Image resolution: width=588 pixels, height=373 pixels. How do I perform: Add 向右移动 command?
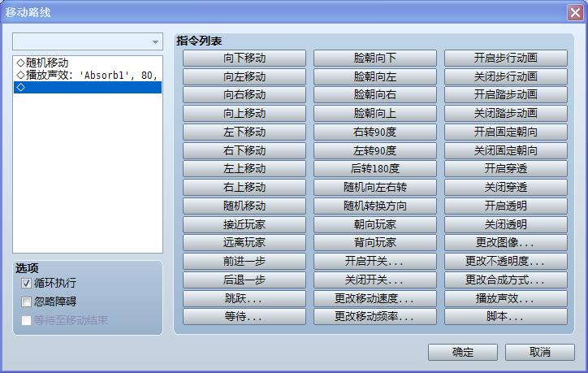tap(244, 95)
